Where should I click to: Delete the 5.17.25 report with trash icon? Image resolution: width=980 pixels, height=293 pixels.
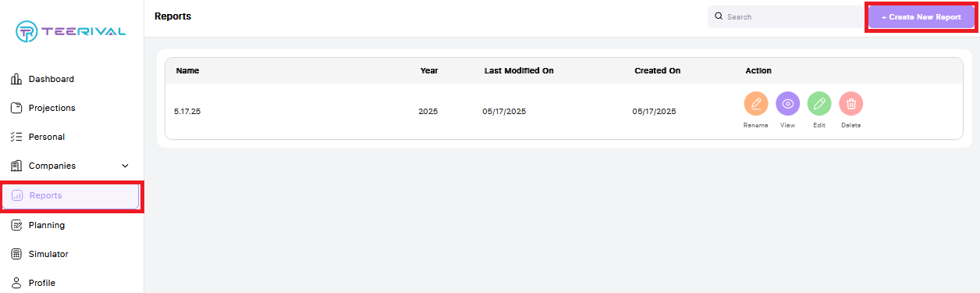click(x=851, y=104)
